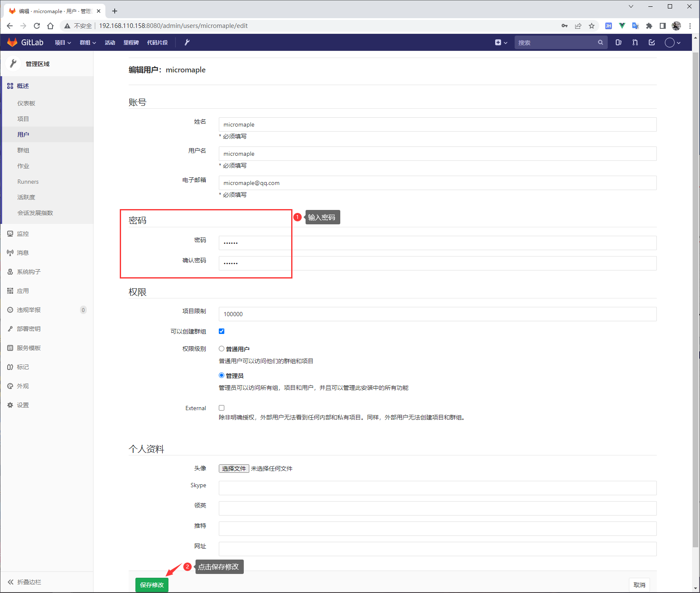Click the 项目限制 input field
Image resolution: width=700 pixels, height=593 pixels.
[438, 314]
